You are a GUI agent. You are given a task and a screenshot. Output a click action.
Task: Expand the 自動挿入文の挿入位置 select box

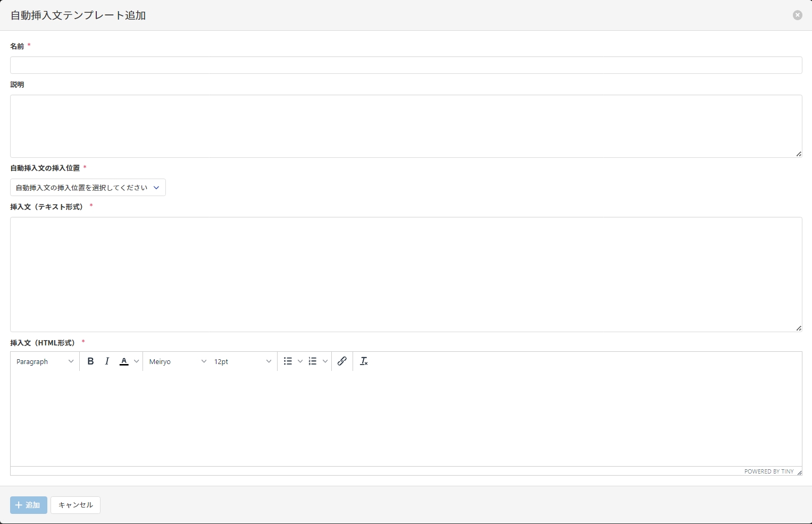[88, 188]
